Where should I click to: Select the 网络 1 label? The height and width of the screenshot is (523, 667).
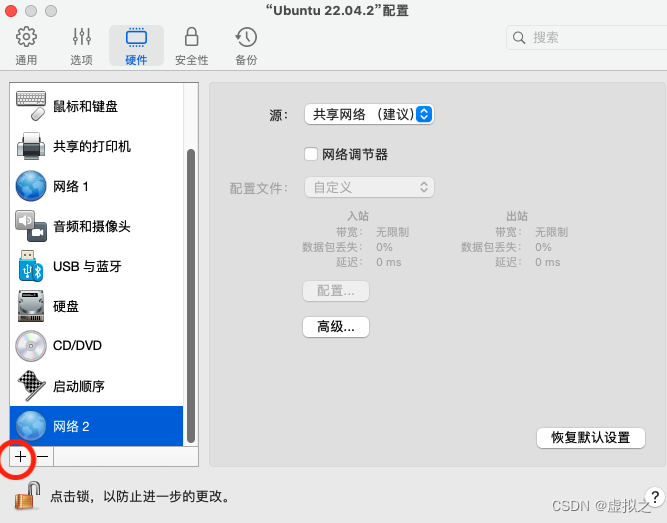(x=71, y=186)
